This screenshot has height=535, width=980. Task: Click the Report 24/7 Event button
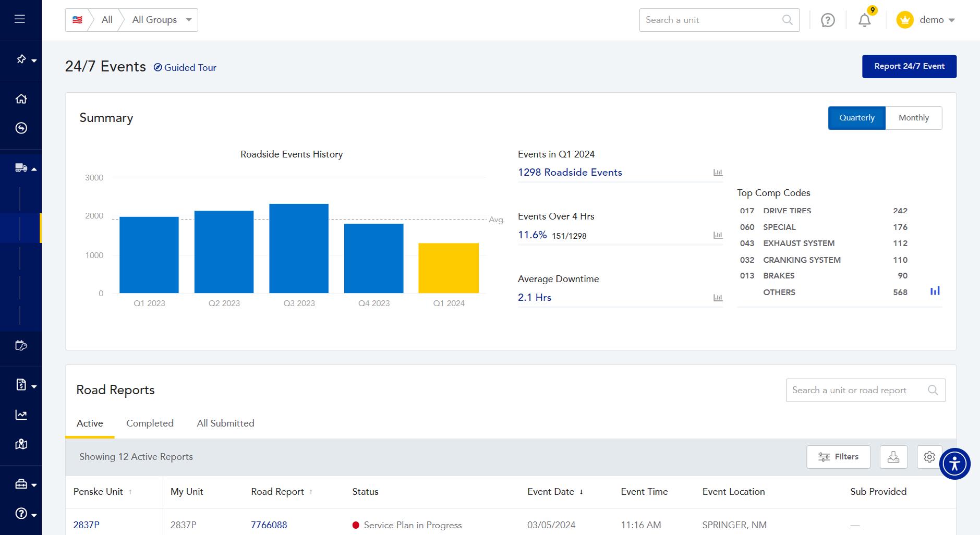click(x=909, y=66)
